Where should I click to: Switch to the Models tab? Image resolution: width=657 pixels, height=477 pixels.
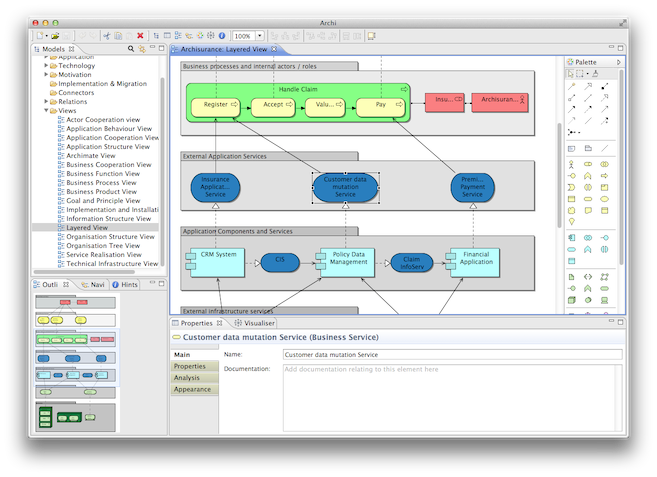[54, 49]
